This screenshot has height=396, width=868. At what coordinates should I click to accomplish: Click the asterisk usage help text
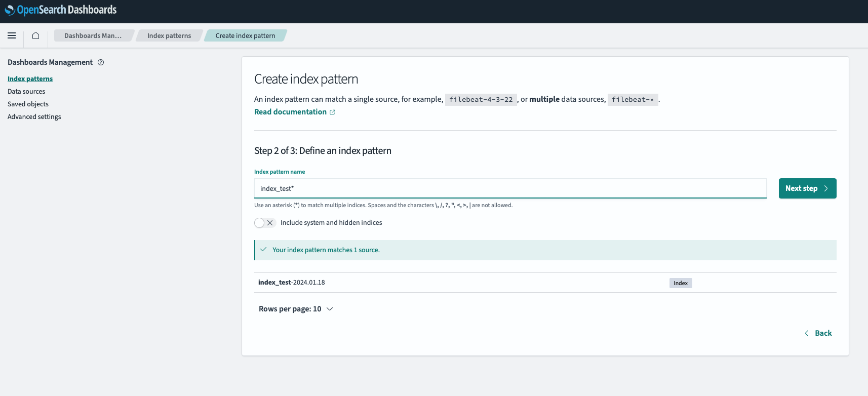(383, 205)
